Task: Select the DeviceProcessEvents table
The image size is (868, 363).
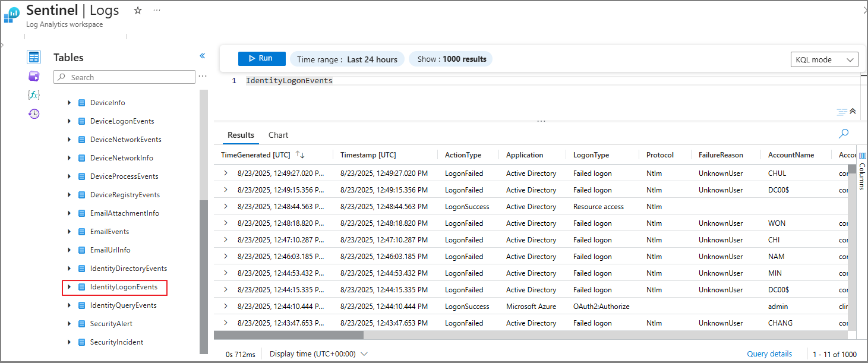Action: (124, 176)
